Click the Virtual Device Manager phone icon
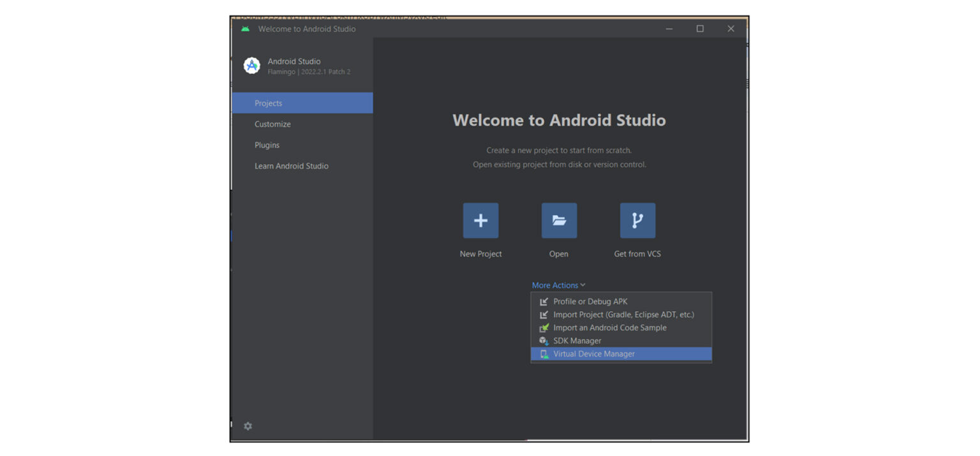 [x=543, y=354]
